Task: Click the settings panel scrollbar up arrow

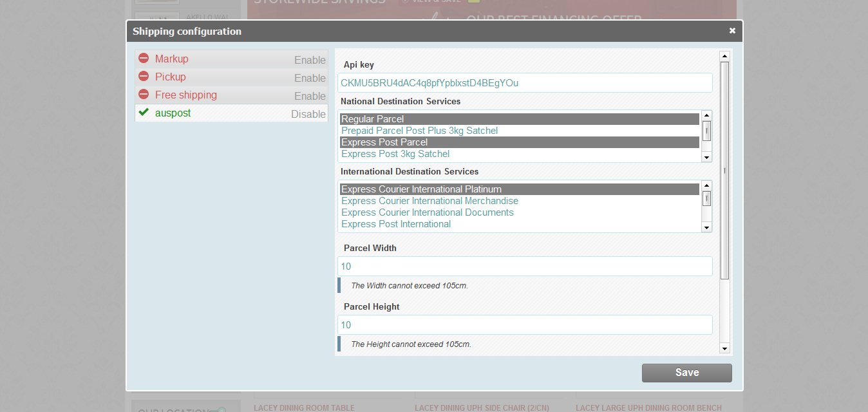Action: click(724, 56)
